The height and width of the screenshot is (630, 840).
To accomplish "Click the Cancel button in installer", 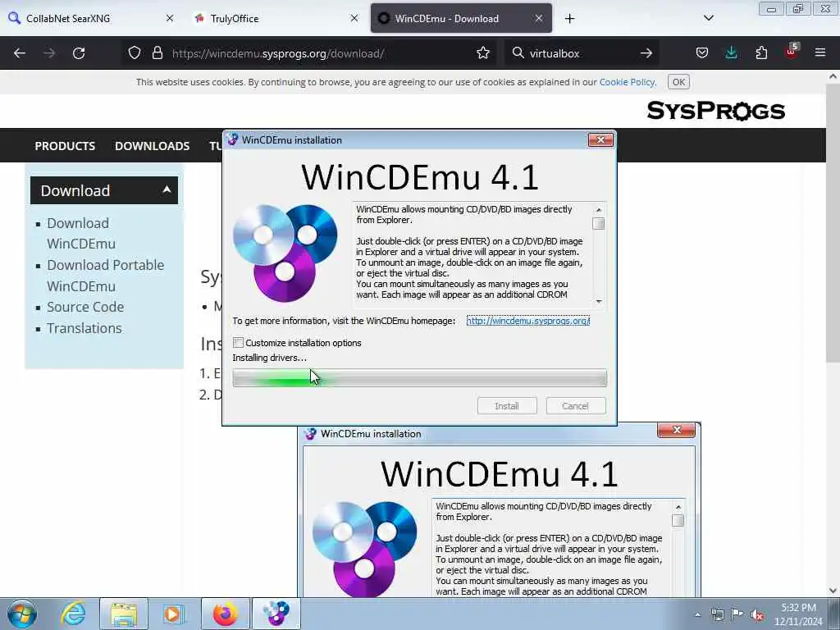I will point(575,406).
